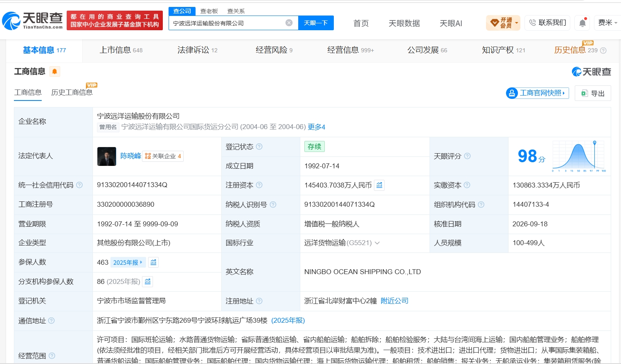The image size is (621, 364).
Task: Open 天眼数据 in top navigation
Action: click(404, 23)
